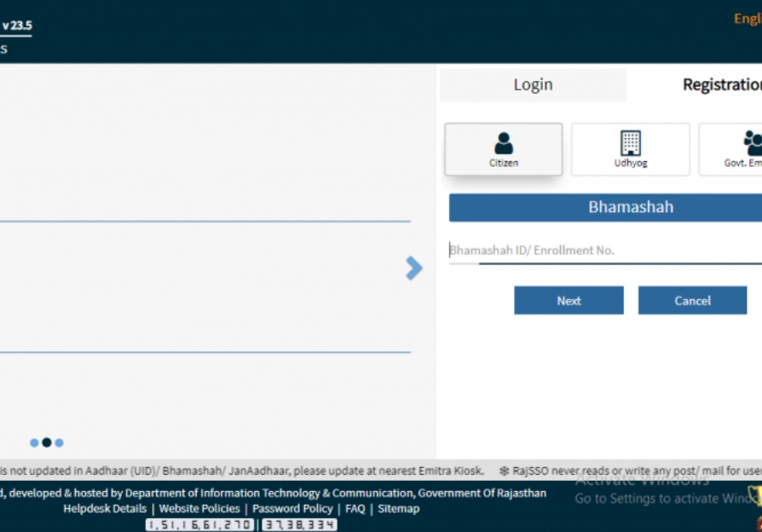This screenshot has width=762, height=532.
Task: Select the first carousel dot indicator
Action: [x=34, y=442]
